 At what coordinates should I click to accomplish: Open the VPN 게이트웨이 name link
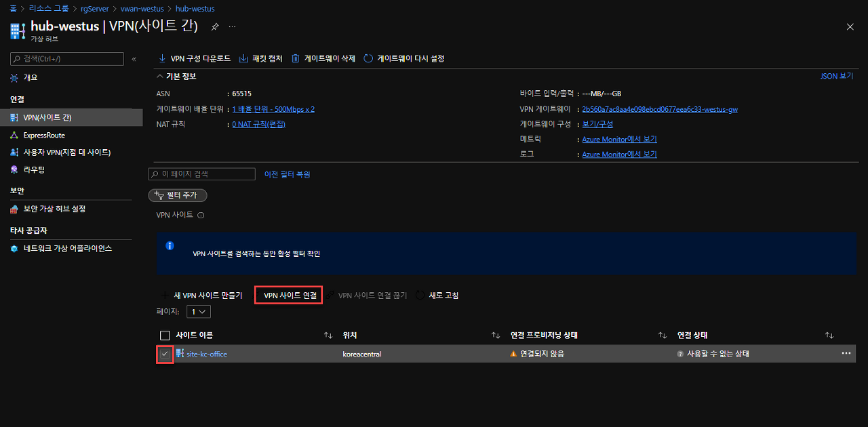pos(660,109)
